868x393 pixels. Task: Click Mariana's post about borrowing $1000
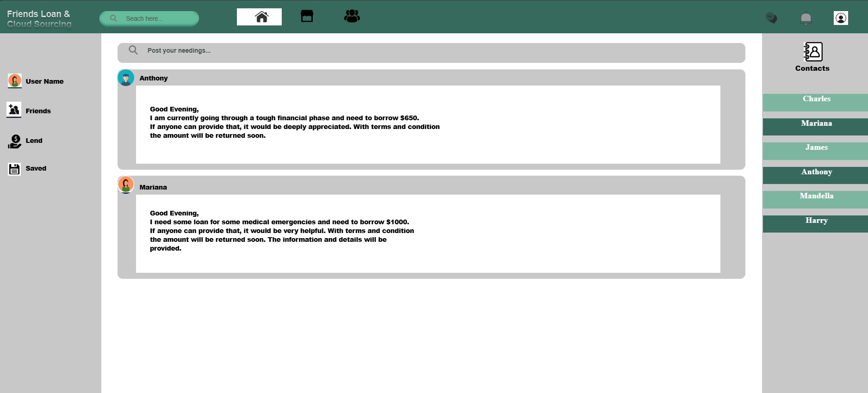point(428,233)
